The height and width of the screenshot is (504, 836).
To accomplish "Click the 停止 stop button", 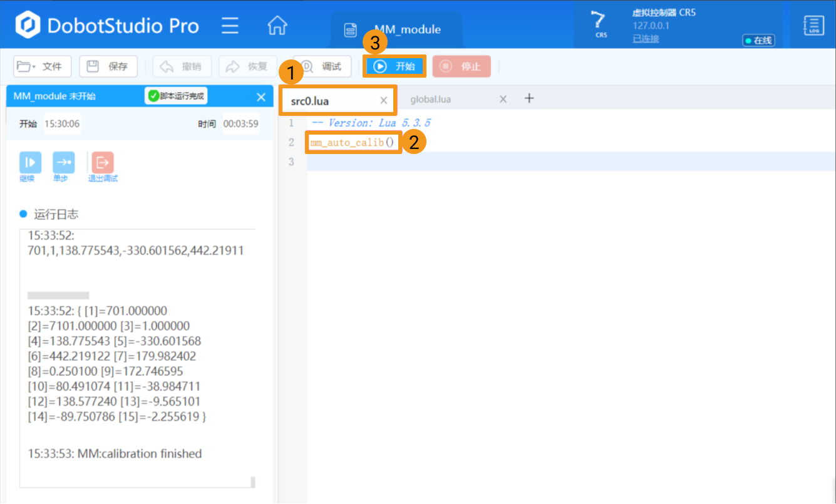I will click(x=462, y=66).
